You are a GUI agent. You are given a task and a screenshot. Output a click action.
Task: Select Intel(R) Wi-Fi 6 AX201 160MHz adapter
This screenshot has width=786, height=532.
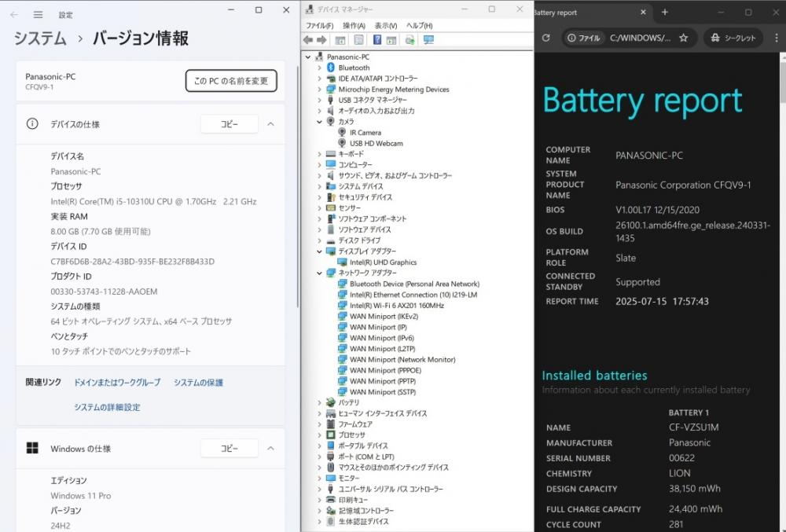pos(396,306)
